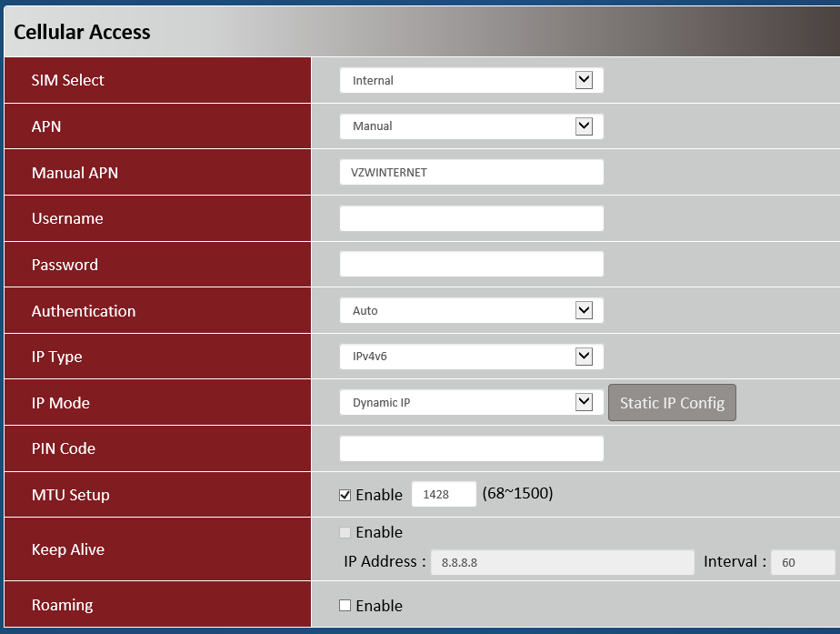Click the Keep Alive IP Address field
This screenshot has height=634, width=840.
pyautogui.click(x=562, y=562)
